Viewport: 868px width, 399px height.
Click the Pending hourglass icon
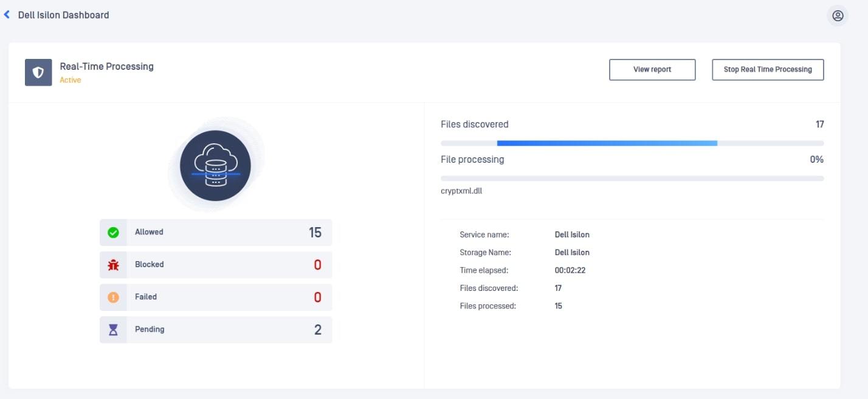pyautogui.click(x=113, y=330)
